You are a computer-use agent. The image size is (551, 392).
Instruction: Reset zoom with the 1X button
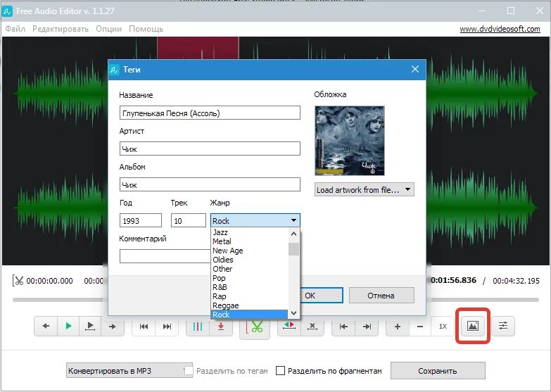[443, 327]
